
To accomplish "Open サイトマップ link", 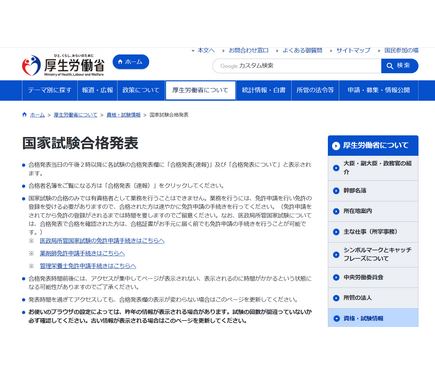I will point(353,50).
